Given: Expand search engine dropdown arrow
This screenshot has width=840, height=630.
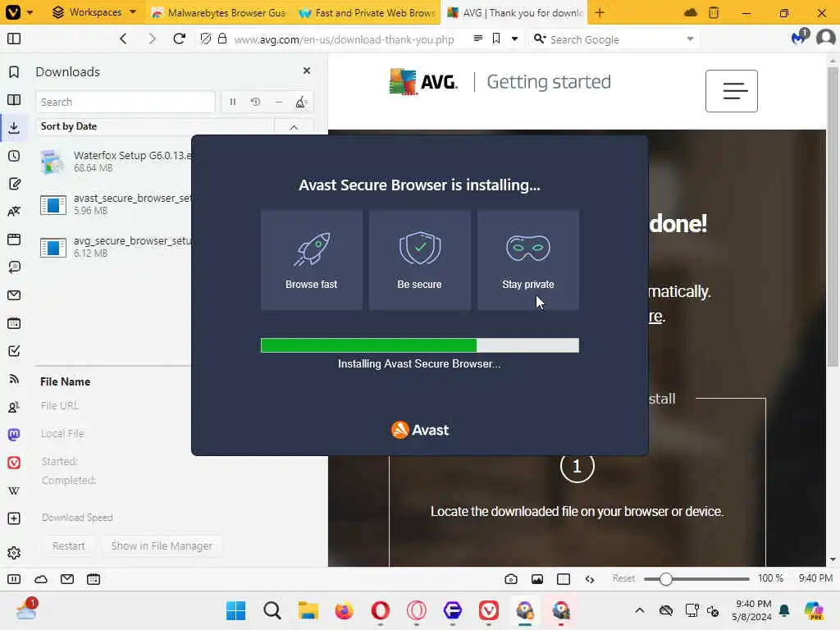Looking at the screenshot, I should tap(690, 39).
